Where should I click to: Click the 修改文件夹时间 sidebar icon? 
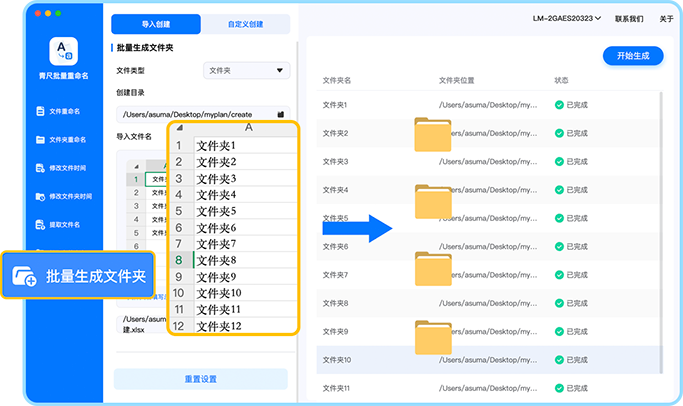[40, 197]
